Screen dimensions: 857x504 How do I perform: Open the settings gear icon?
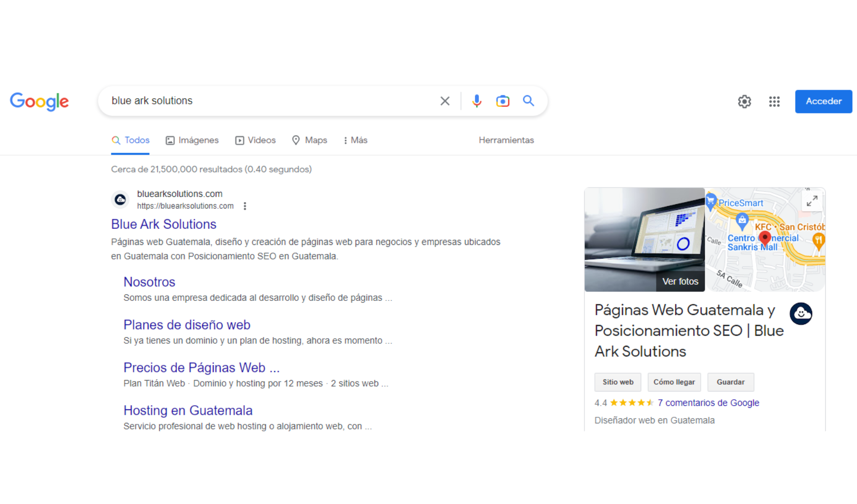(744, 102)
